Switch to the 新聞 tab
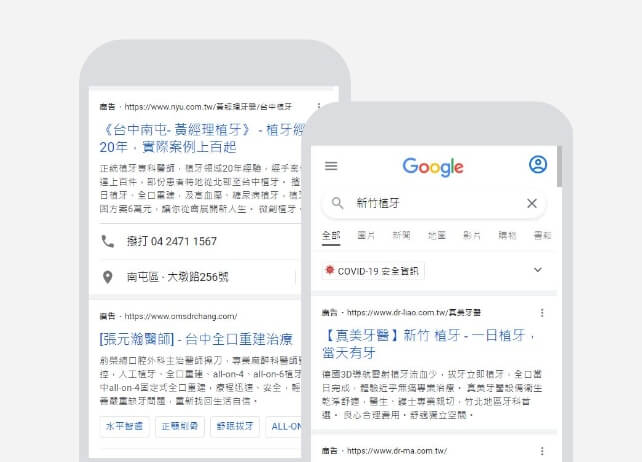Screen dimensions: 642x462 click(x=401, y=236)
